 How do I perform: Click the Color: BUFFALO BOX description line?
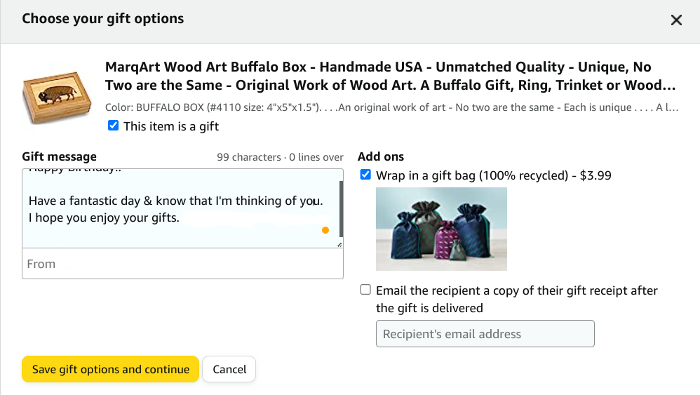click(x=392, y=108)
